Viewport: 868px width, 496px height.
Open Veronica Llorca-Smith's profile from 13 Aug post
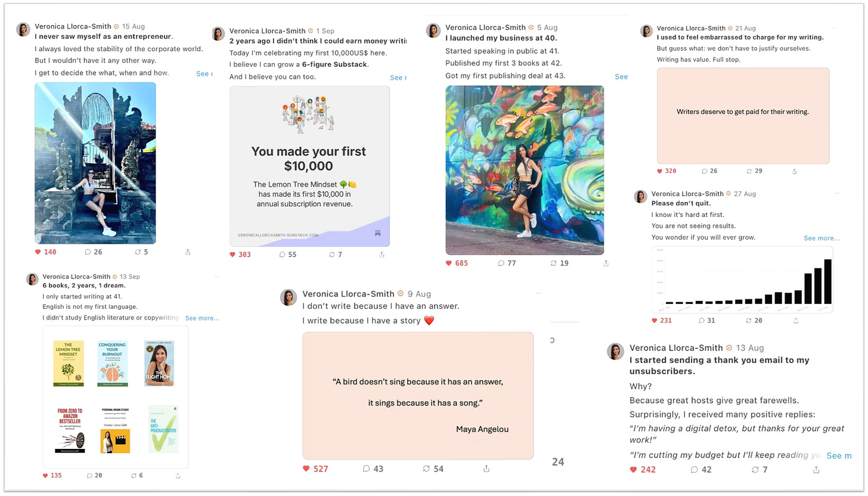click(x=676, y=348)
